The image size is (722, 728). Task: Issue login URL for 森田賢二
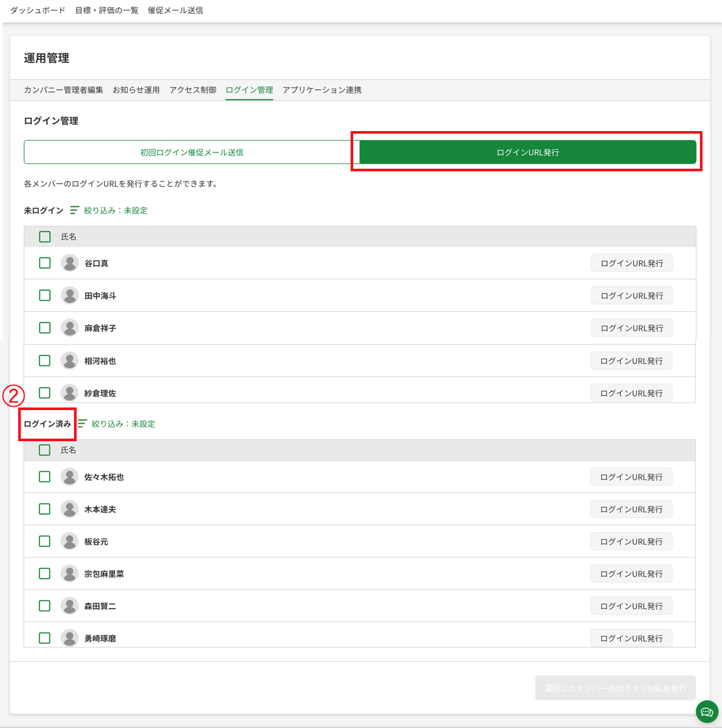[631, 606]
